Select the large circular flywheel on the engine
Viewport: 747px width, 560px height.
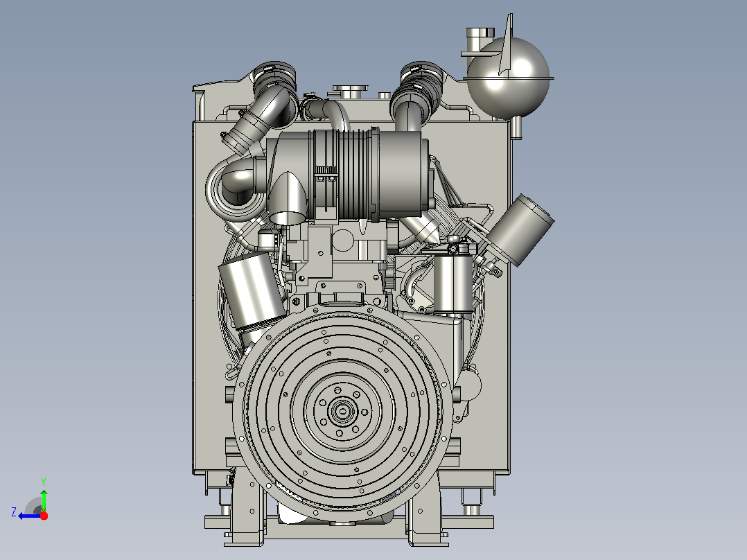point(342,412)
